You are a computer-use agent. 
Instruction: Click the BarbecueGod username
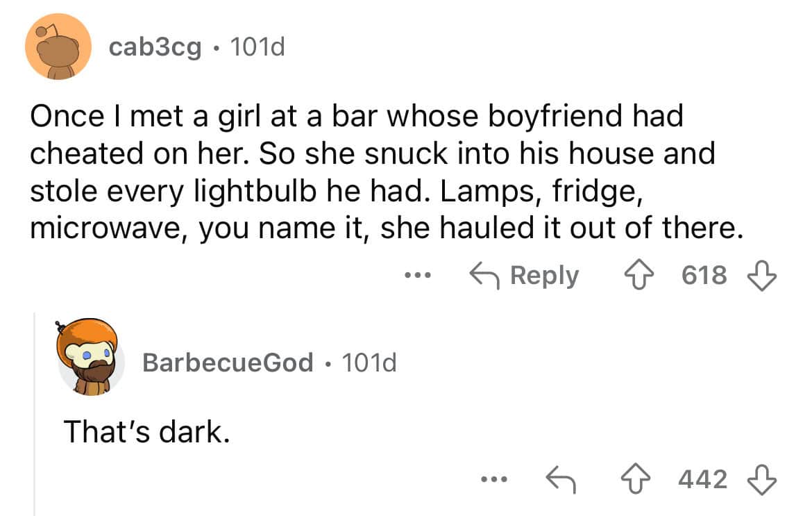[228, 362]
